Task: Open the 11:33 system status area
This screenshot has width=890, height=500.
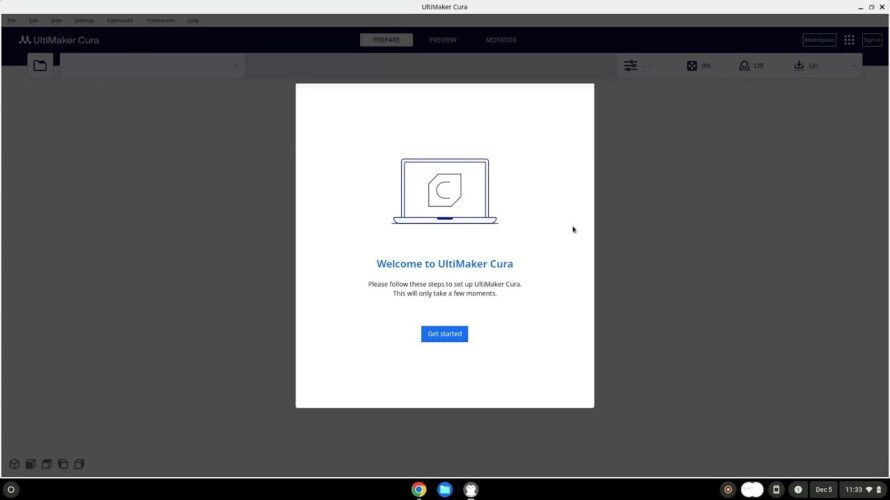Action: [863, 489]
